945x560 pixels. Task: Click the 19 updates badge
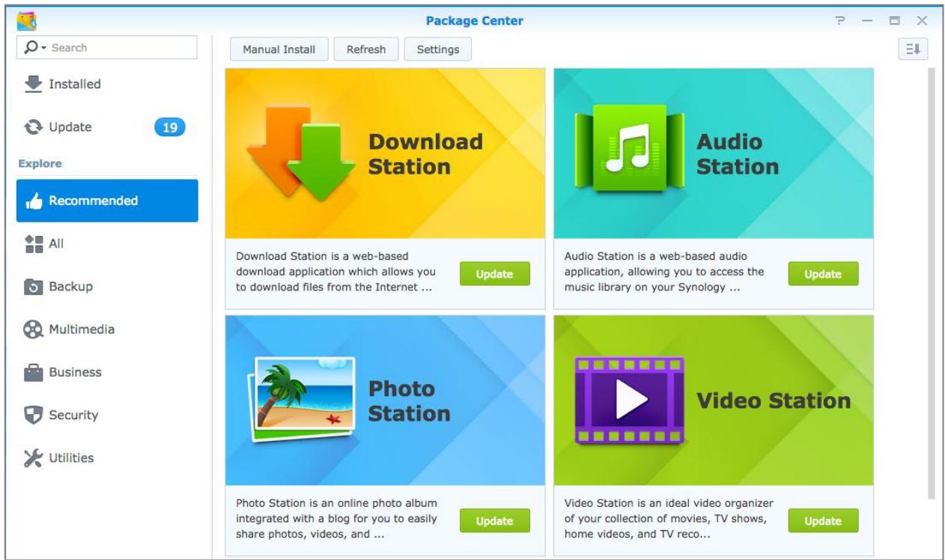tap(170, 127)
